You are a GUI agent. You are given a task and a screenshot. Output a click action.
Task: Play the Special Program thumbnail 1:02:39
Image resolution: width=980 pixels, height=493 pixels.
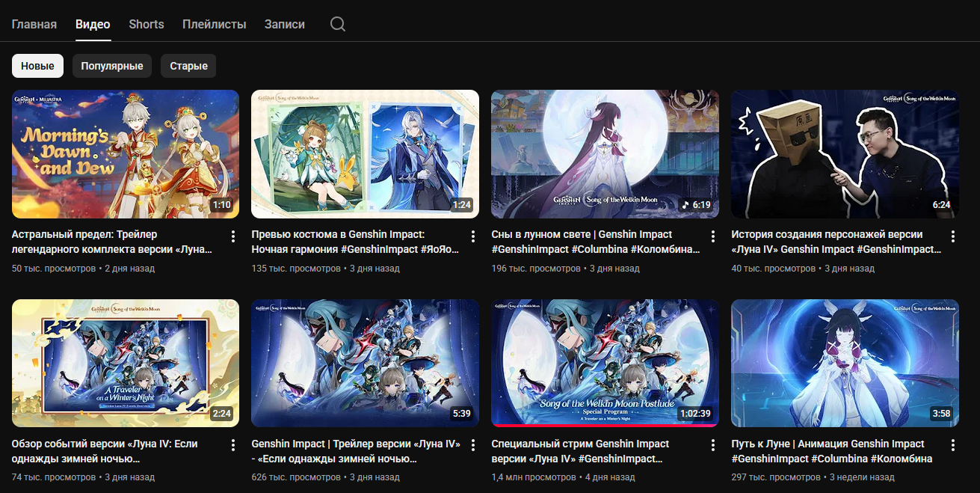(x=605, y=363)
